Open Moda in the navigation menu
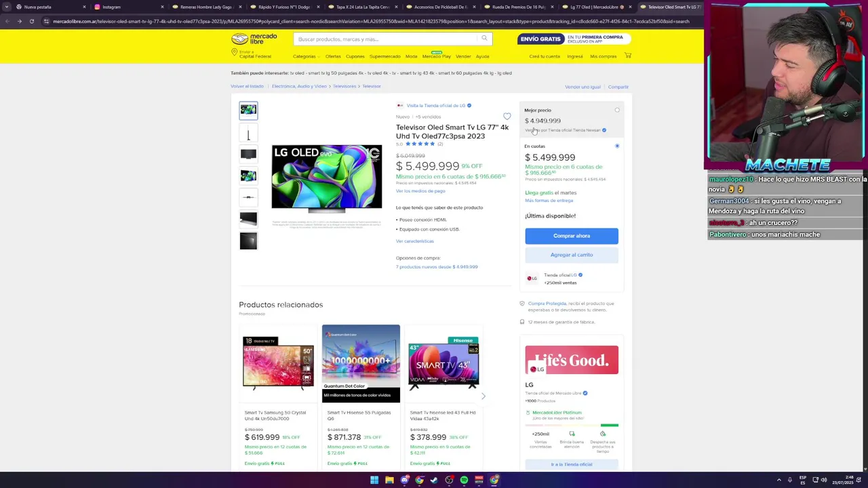This screenshot has width=868, height=488. tap(412, 56)
